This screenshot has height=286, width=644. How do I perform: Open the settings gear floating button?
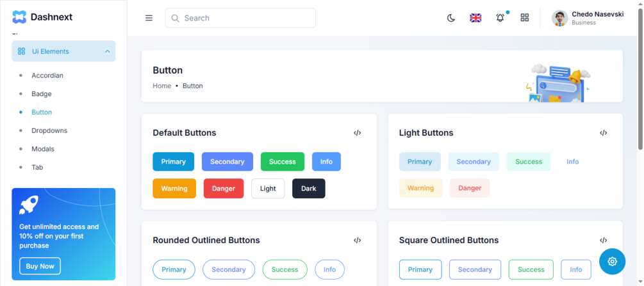coord(613,262)
